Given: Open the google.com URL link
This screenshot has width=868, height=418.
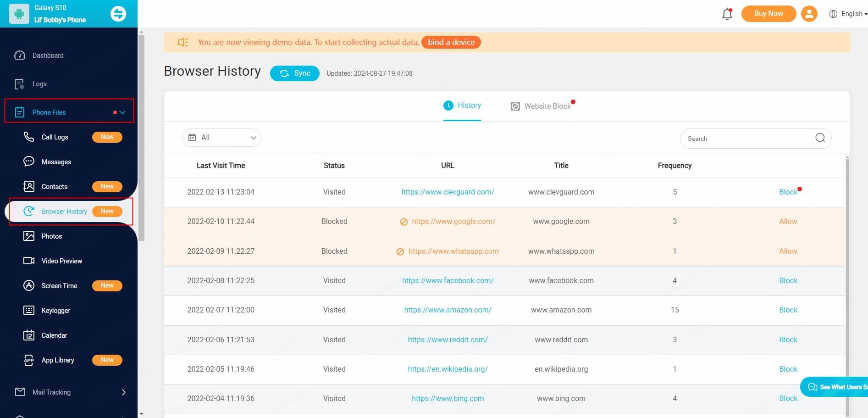Looking at the screenshot, I should tap(453, 222).
